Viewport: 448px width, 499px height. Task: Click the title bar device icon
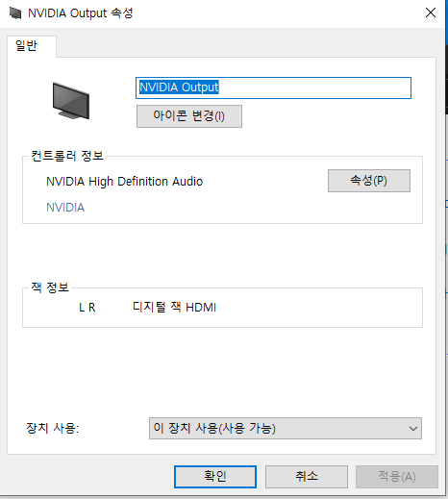15,13
